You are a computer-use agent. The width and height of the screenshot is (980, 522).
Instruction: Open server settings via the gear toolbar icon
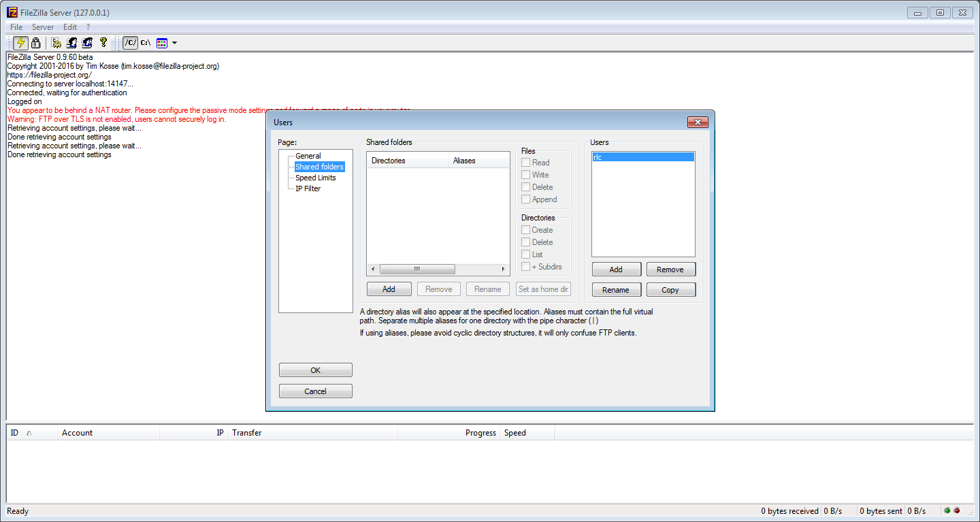pyautogui.click(x=56, y=42)
